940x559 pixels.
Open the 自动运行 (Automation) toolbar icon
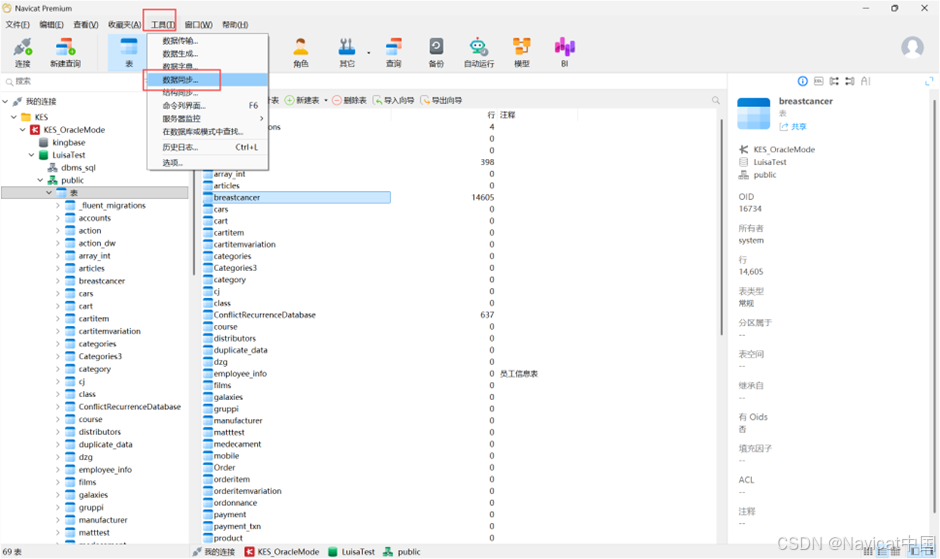[478, 52]
